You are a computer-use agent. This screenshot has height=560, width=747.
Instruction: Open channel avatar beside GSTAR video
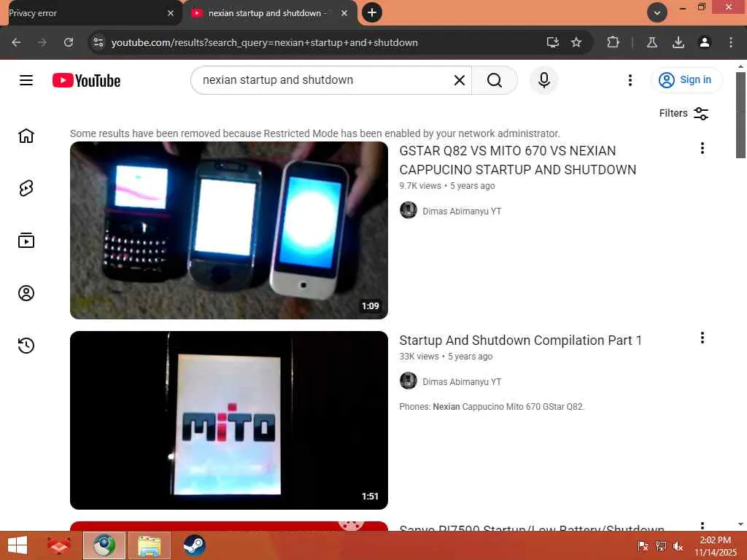409,210
